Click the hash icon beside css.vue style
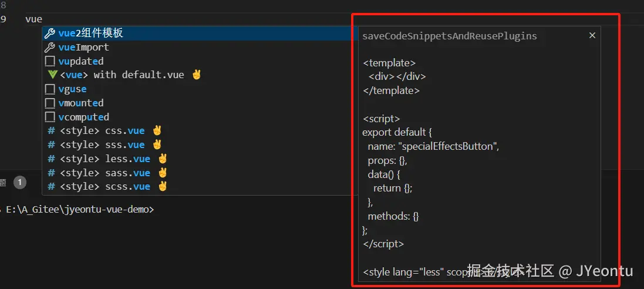Viewport: 644px width, 289px height. pyautogui.click(x=51, y=131)
